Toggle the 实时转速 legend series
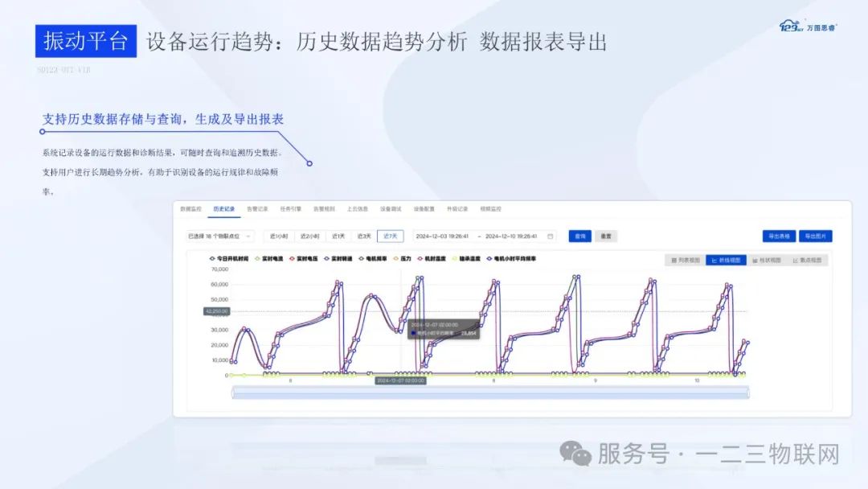 point(338,259)
